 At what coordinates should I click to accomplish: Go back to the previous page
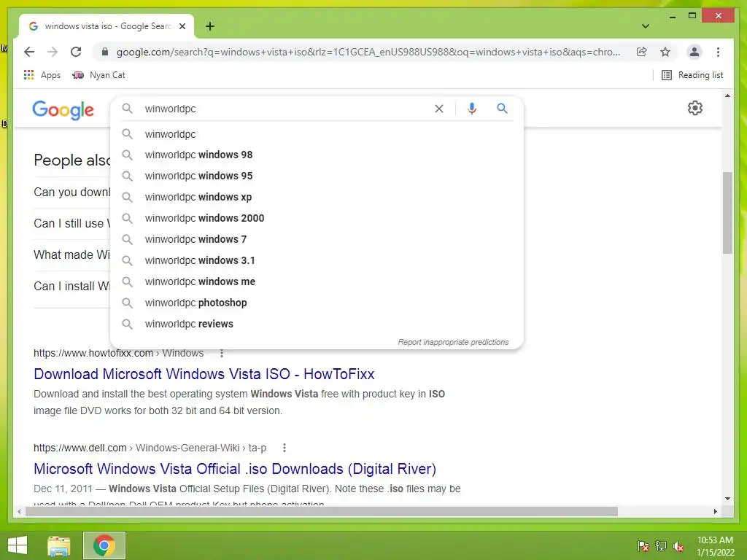(x=29, y=52)
